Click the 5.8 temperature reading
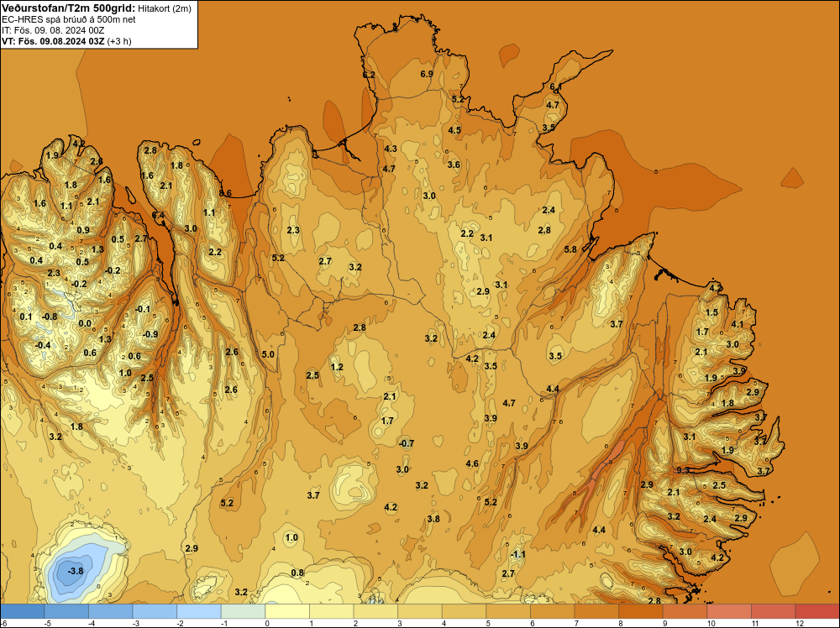Screen dimensions: 840x628 click(570, 249)
